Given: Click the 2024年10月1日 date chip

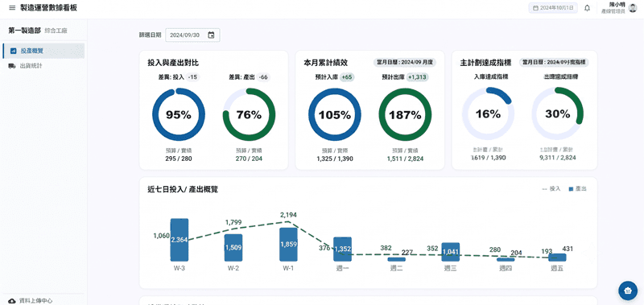Looking at the screenshot, I should 553,8.
